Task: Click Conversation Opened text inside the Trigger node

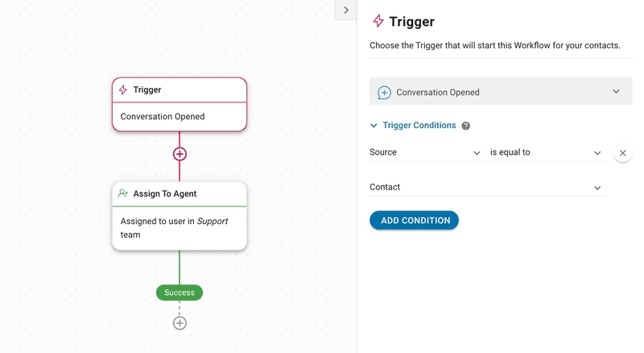Action: 163,117
